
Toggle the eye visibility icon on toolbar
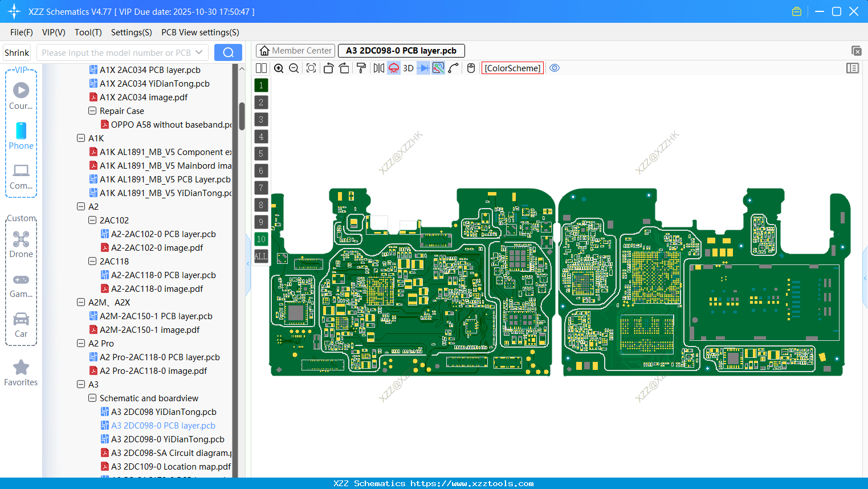click(x=555, y=68)
